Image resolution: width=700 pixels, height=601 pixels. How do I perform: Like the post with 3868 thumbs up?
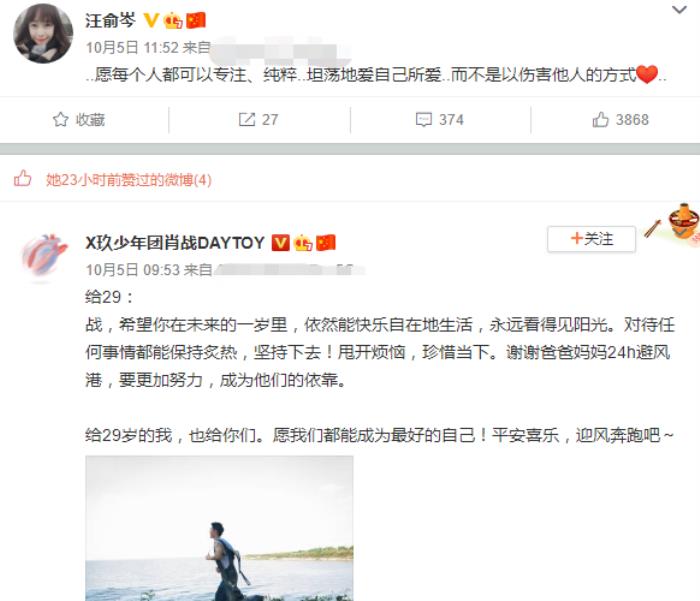coord(620,120)
